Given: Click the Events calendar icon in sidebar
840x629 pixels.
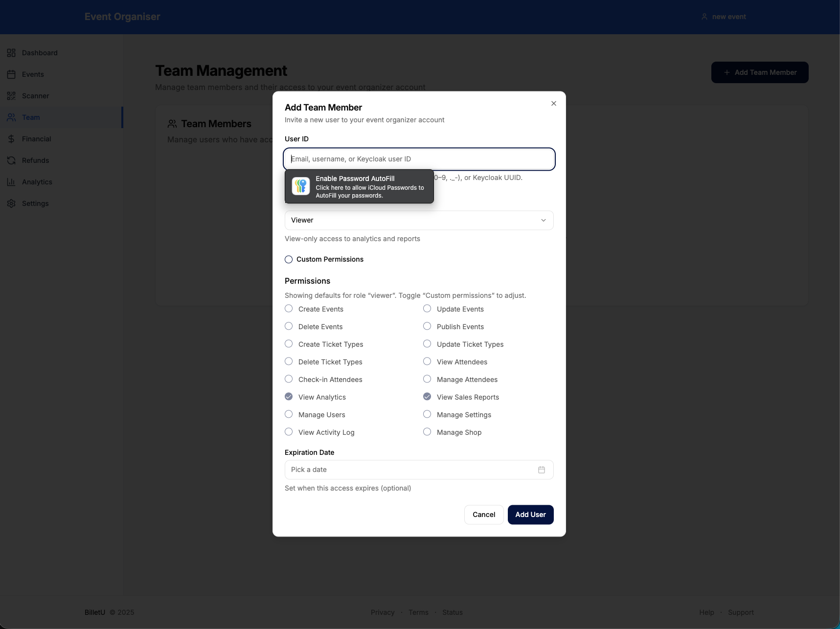Looking at the screenshot, I should tap(11, 74).
